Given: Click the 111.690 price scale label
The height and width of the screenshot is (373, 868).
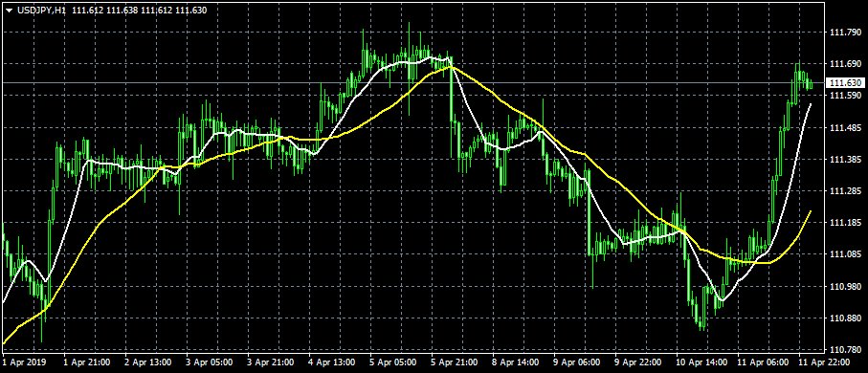Looking at the screenshot, I should 844,64.
